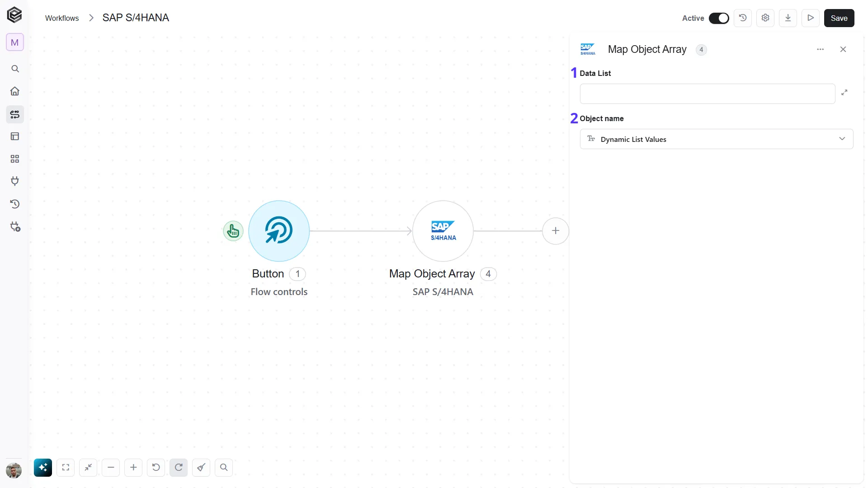This screenshot has height=488, width=868.
Task: Click the Map Object Array panel title
Action: click(x=647, y=49)
